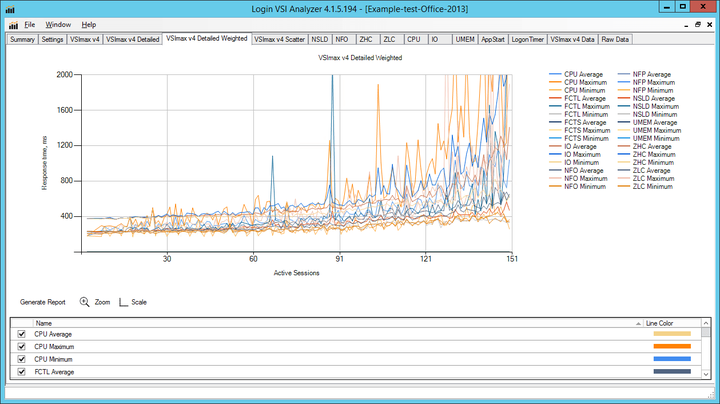720x404 pixels.
Task: Click Generate Report button
Action: (x=43, y=301)
